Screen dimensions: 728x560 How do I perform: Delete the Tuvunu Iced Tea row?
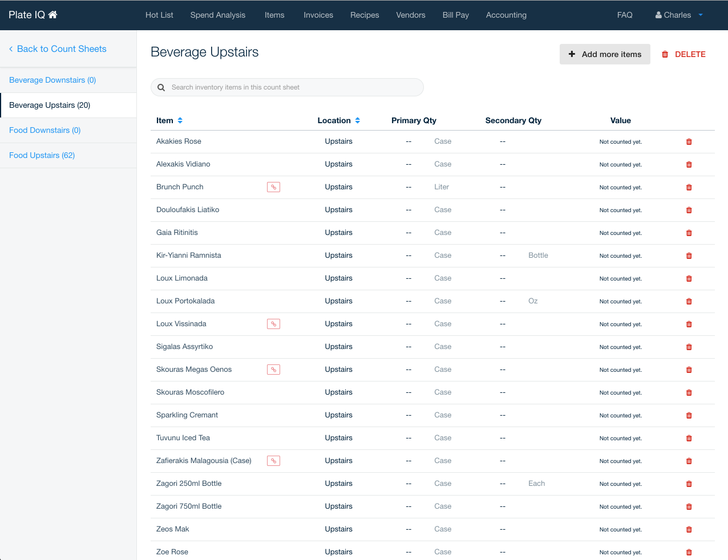pos(689,438)
